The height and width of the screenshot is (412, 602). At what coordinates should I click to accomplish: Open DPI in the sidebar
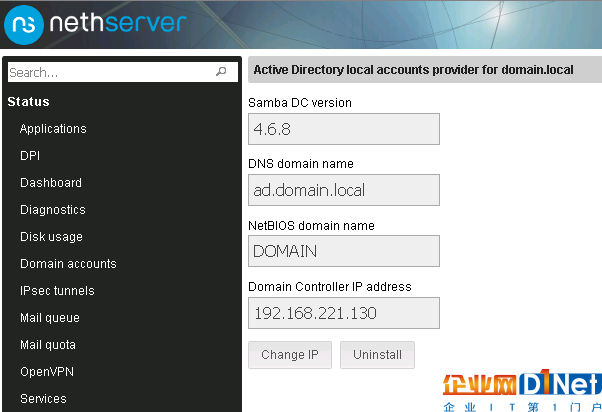(x=30, y=156)
